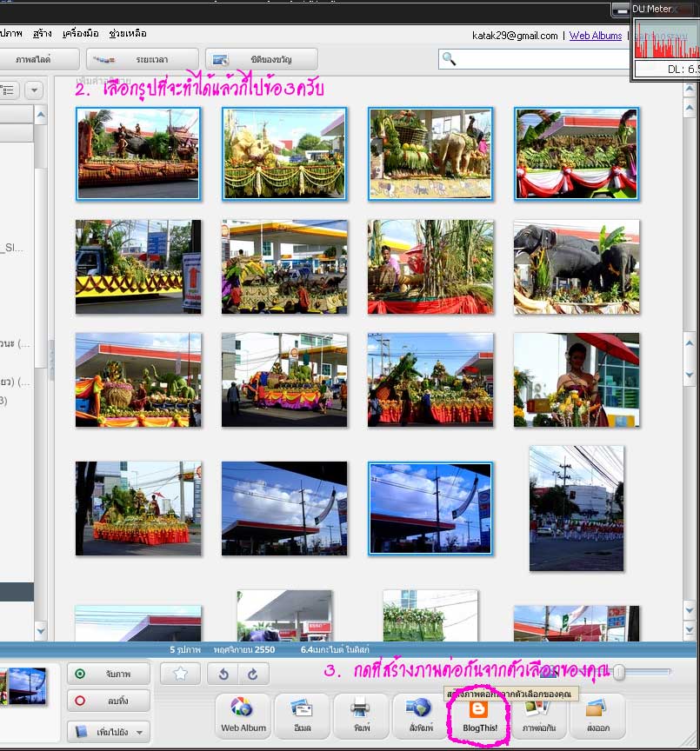Select the blue-bordered sky and gas station photo

click(x=430, y=508)
